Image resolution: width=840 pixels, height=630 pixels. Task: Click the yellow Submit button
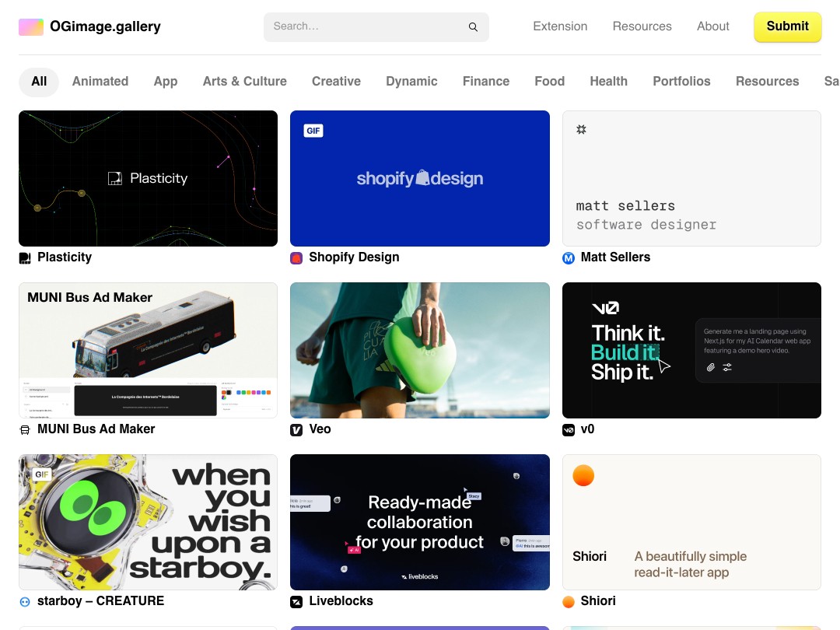click(787, 26)
